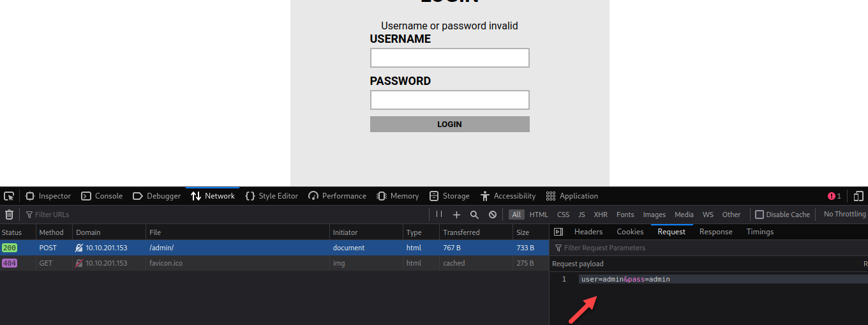This screenshot has width=868, height=325.
Task: Pause network recording
Action: coord(439,215)
